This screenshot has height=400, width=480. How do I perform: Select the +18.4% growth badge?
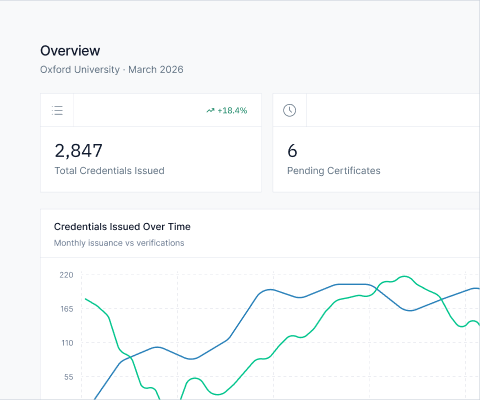coord(227,110)
